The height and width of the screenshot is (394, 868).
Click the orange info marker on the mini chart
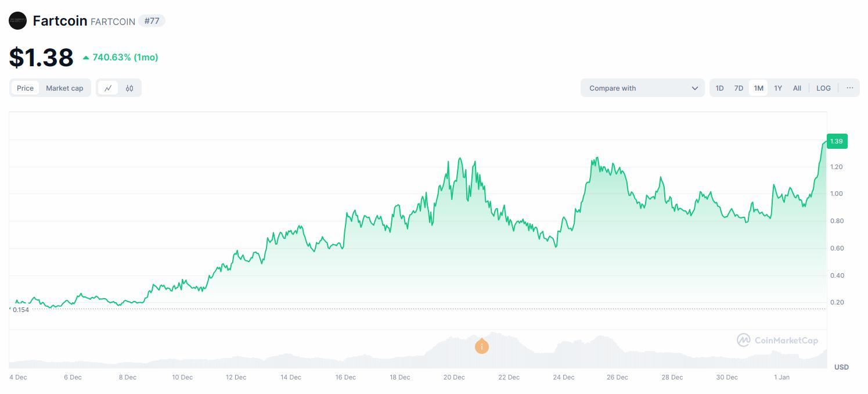tap(481, 346)
